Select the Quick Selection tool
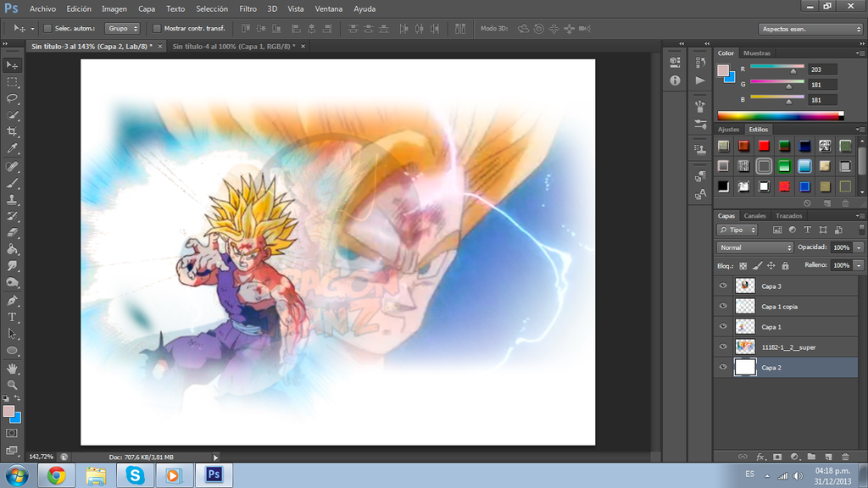The width and height of the screenshot is (868, 488). coord(12,115)
